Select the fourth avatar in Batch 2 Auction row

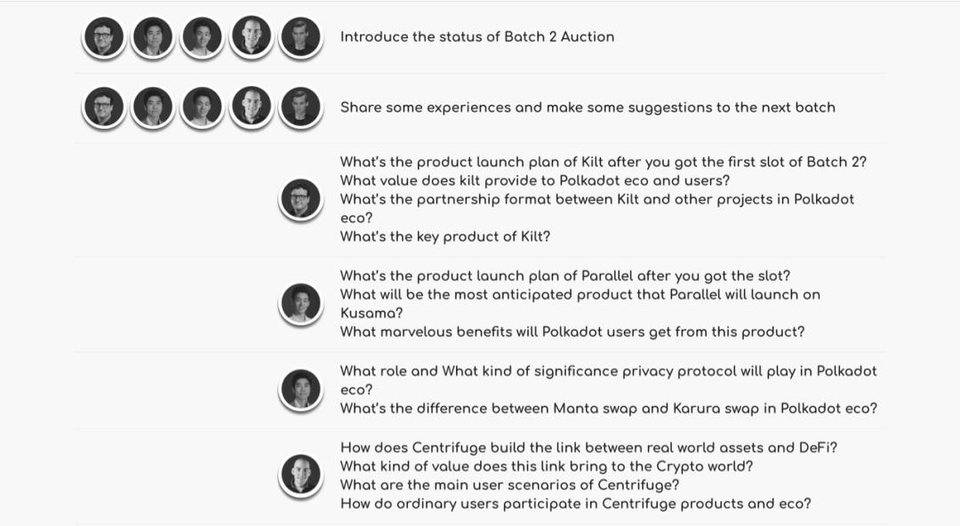(251, 37)
